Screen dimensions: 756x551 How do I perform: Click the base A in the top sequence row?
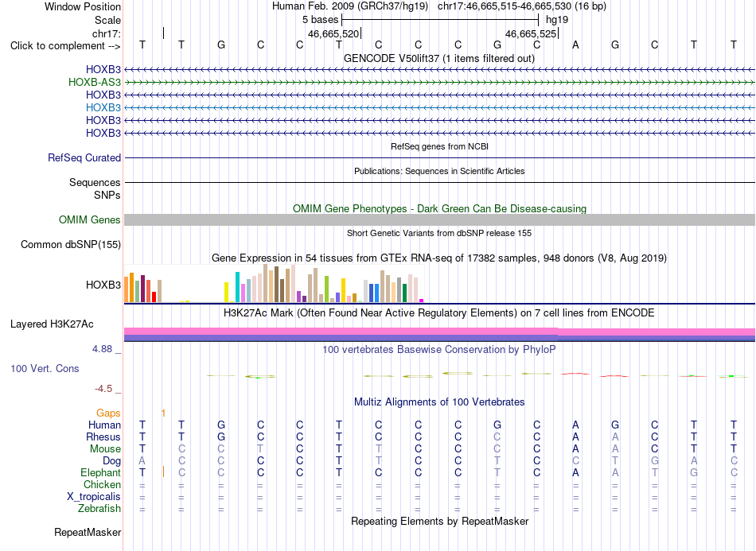(575, 45)
